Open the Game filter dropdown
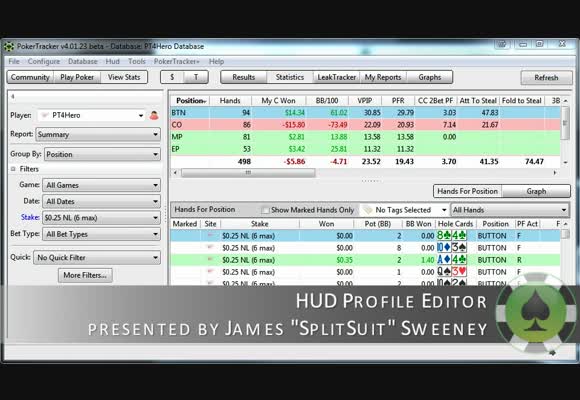580x400 pixels. 101,185
